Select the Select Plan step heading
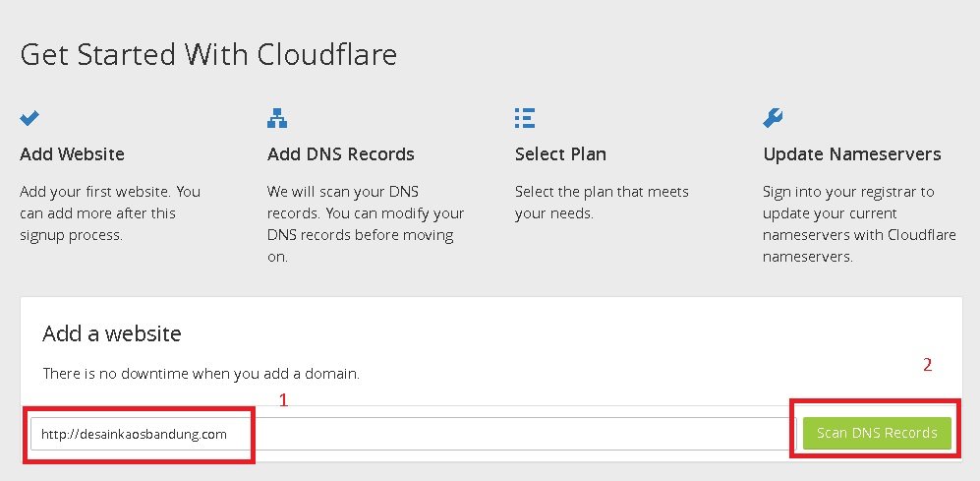This screenshot has width=980, height=481. [x=560, y=154]
